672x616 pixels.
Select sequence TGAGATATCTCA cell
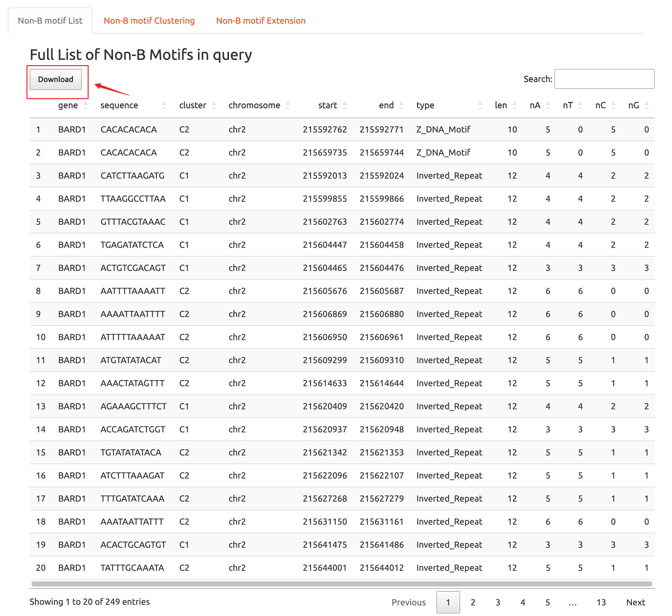pyautogui.click(x=132, y=245)
